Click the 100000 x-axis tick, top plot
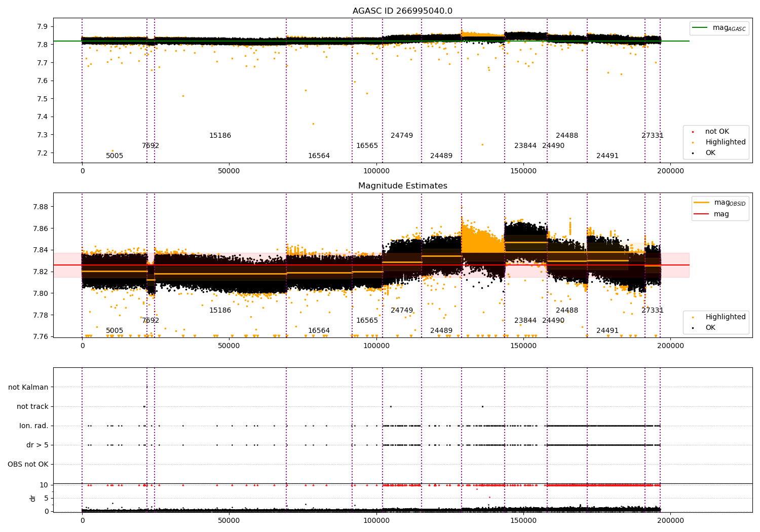 pos(376,171)
